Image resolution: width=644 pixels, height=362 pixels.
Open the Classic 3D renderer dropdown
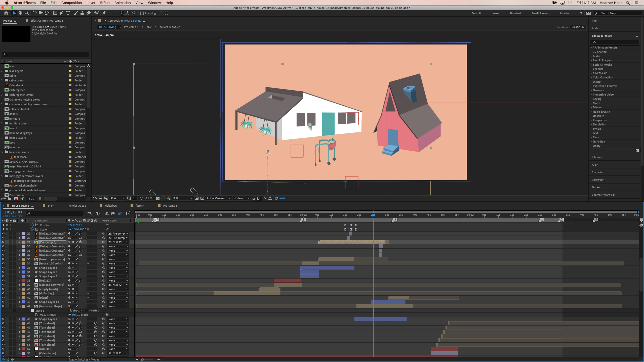(578, 27)
